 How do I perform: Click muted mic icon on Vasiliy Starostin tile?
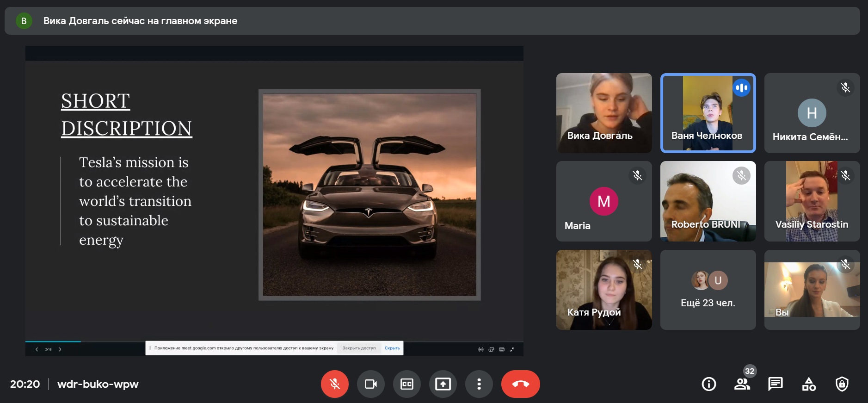(x=845, y=175)
